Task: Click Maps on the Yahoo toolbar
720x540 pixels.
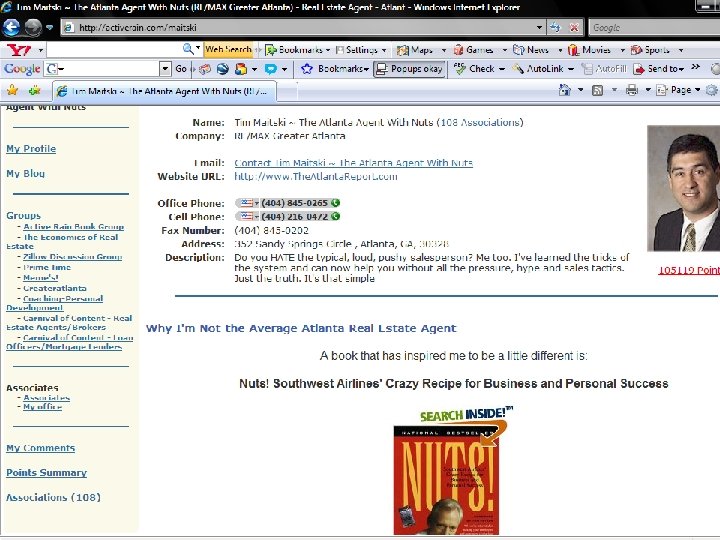Action: pos(415,50)
